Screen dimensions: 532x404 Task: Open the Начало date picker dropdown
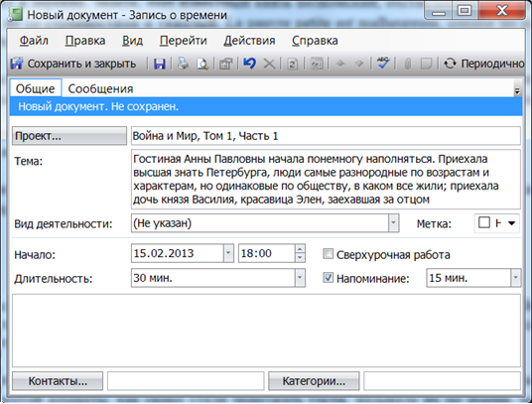pos(228,253)
